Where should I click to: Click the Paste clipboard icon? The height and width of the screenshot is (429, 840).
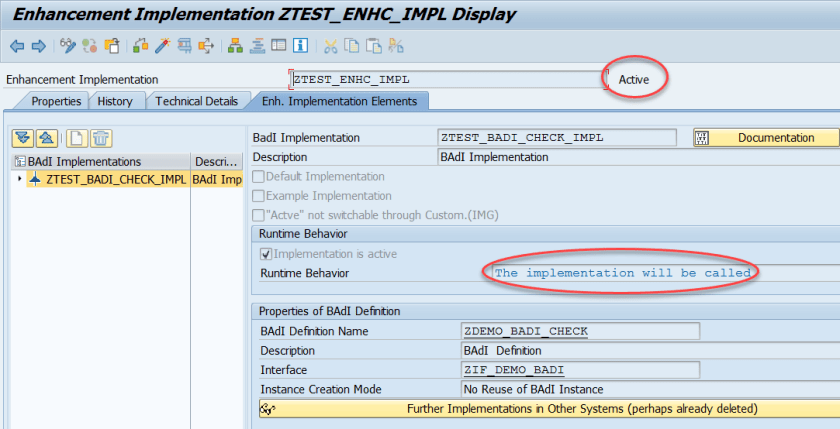[x=374, y=46]
